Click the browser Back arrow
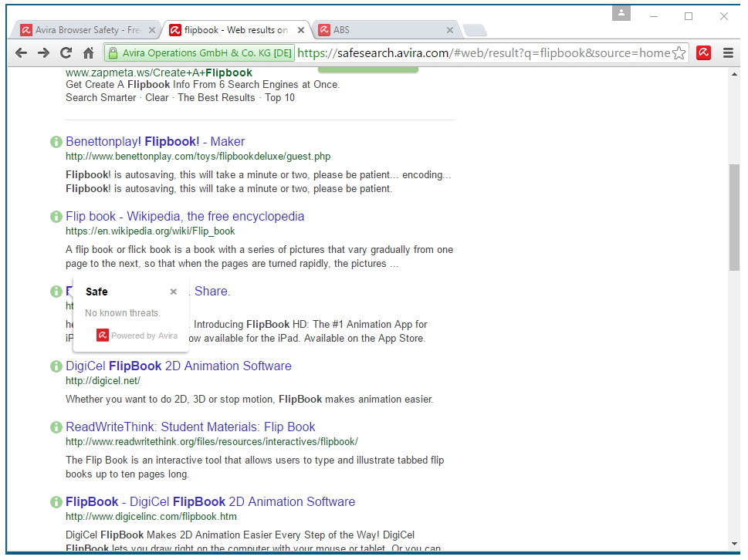 [21, 53]
